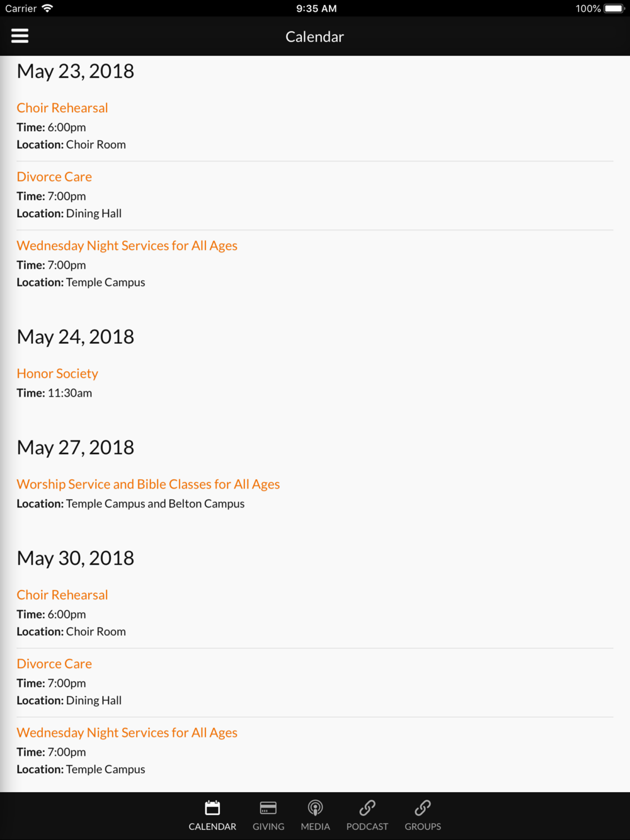Tap the Groups link icon
Image resolution: width=630 pixels, height=840 pixels.
pos(423,808)
